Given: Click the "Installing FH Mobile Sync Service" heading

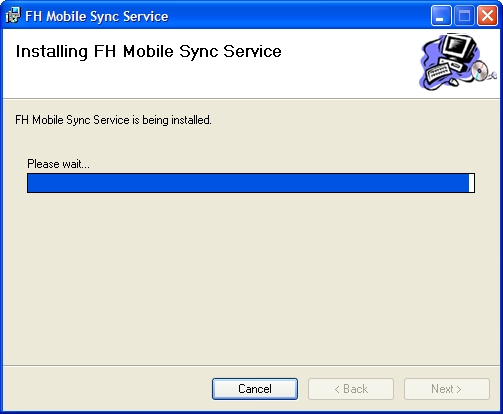Looking at the screenshot, I should point(149,51).
